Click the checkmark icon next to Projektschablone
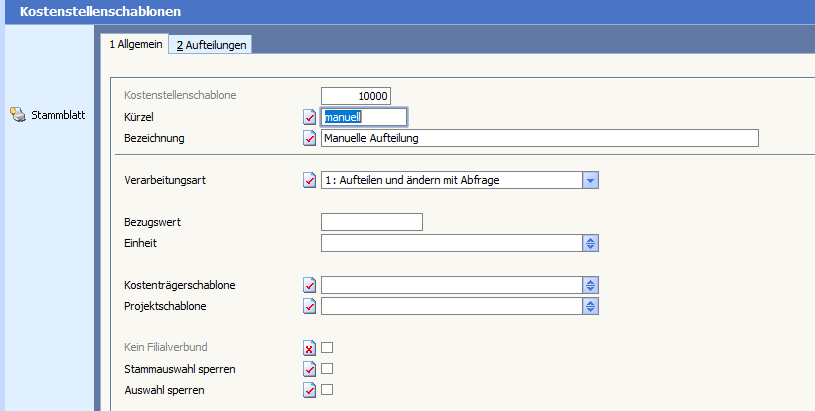This screenshot has height=411, width=815. [x=309, y=306]
